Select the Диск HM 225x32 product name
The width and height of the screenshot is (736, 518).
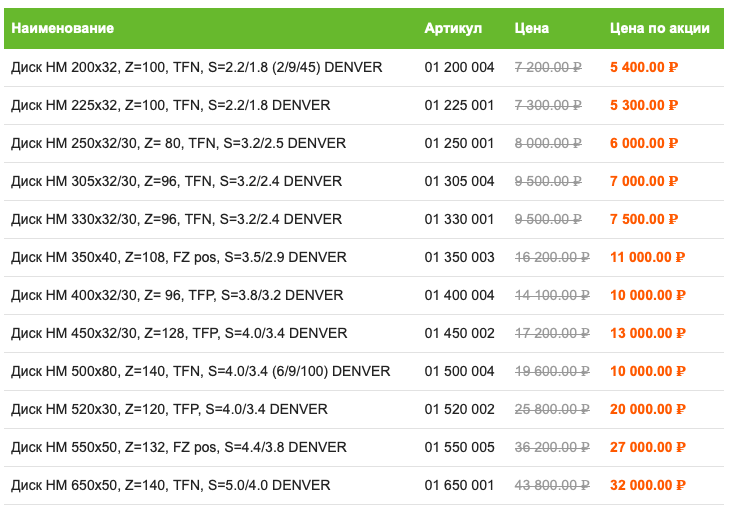pyautogui.click(x=170, y=105)
